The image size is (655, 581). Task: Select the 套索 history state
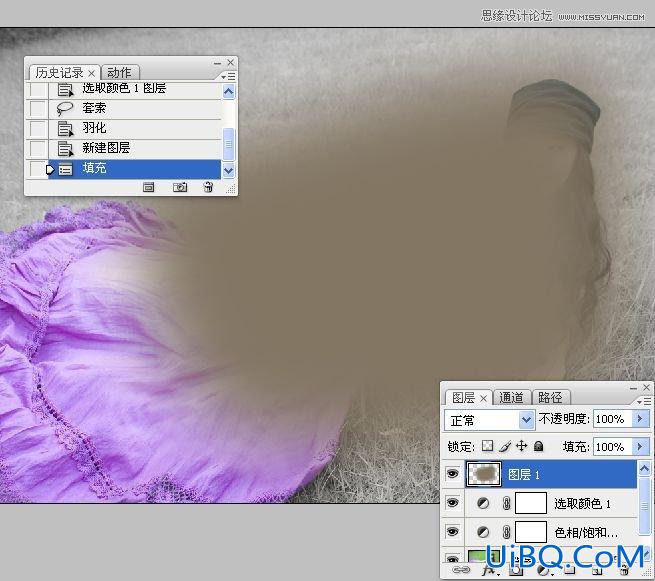click(x=135, y=109)
